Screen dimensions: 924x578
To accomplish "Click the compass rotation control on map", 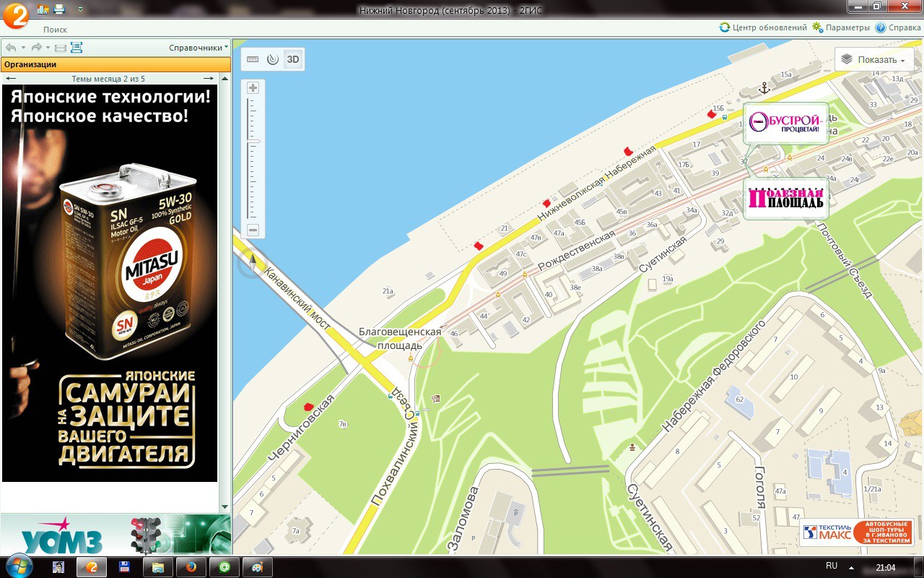I will click(252, 264).
